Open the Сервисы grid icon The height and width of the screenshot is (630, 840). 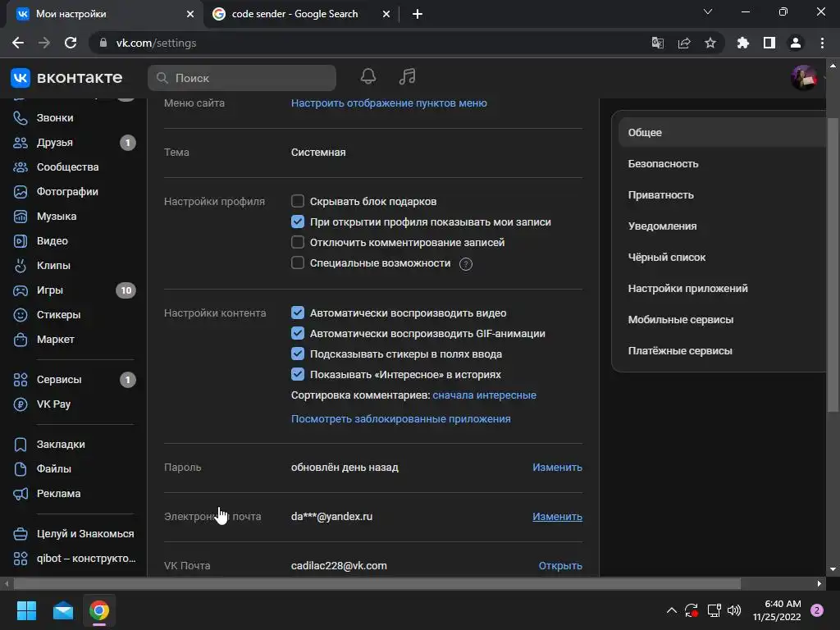coord(21,380)
